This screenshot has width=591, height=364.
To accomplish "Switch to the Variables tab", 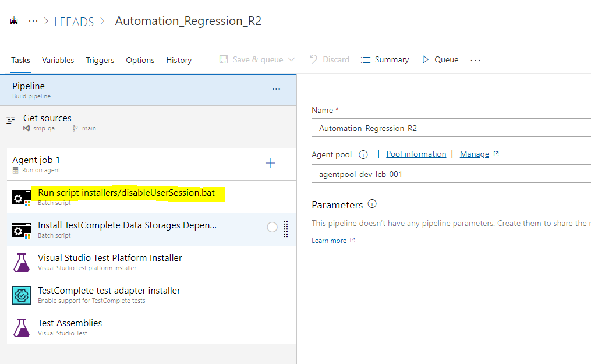I will pos(58,60).
